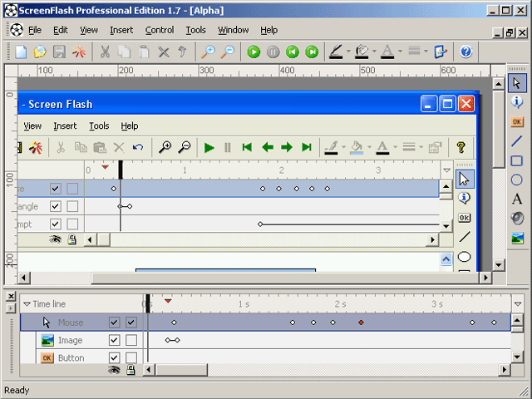Viewport: 532px width, 399px height.
Task: Select the arrow pointer tool in right toolbox
Action: (517, 83)
